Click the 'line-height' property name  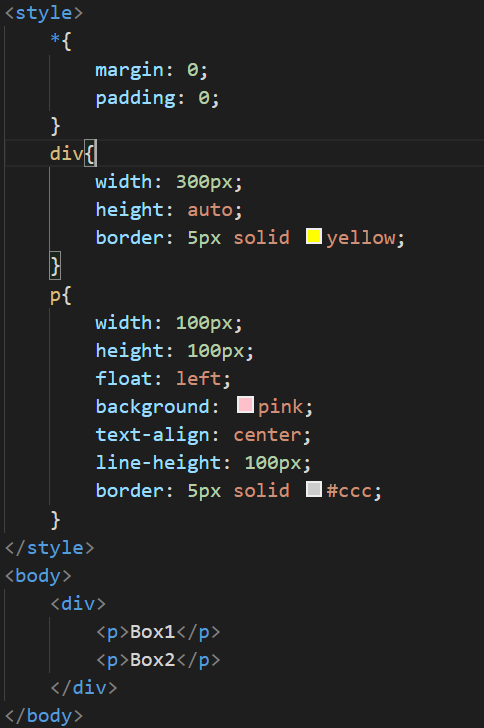tap(157, 463)
